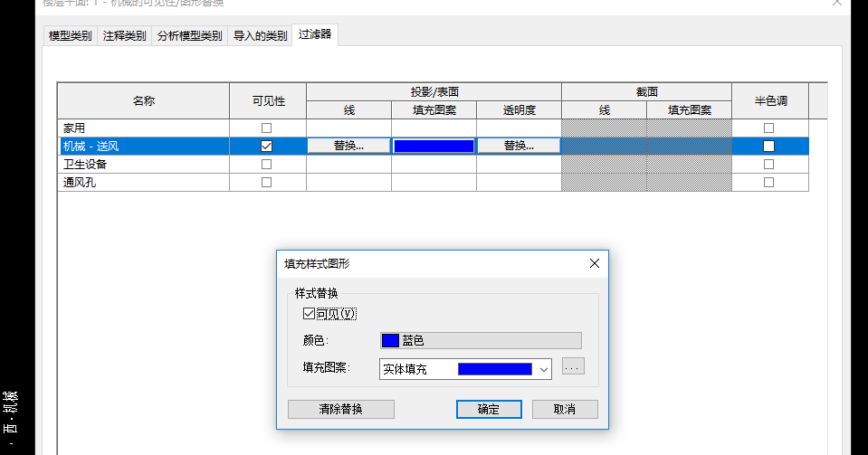Select the 过滤器 tab
The height and width of the screenshot is (455, 868).
tap(314, 34)
